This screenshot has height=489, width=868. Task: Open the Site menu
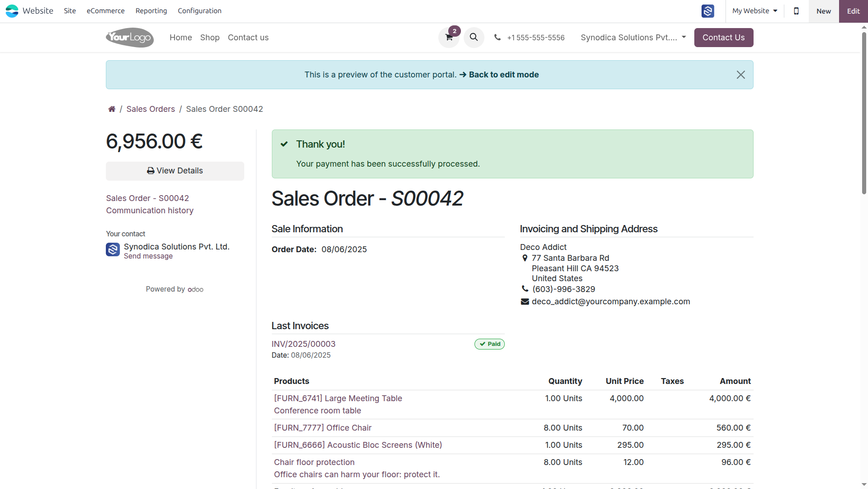tap(70, 11)
